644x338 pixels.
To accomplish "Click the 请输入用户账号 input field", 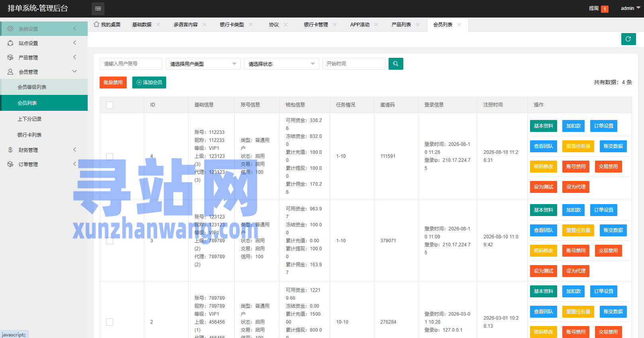I will click(x=131, y=64).
